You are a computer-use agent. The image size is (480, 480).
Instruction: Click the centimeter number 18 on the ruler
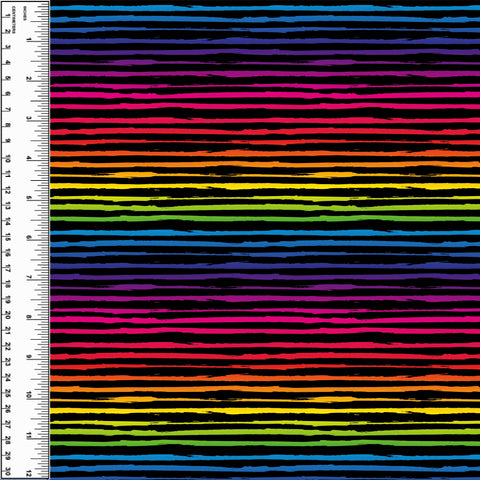point(7,284)
